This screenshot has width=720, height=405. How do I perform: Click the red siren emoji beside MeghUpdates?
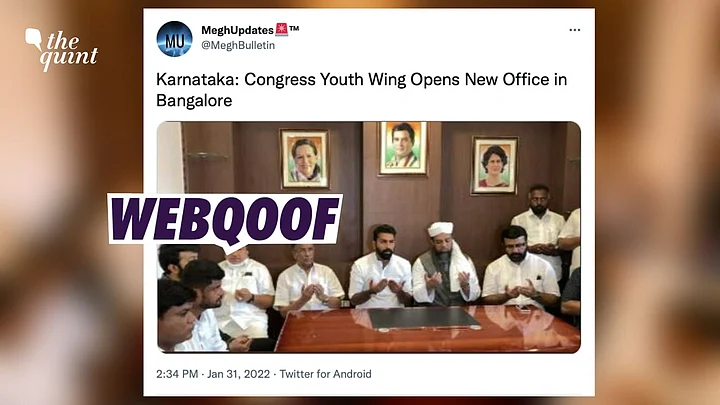[x=281, y=29]
